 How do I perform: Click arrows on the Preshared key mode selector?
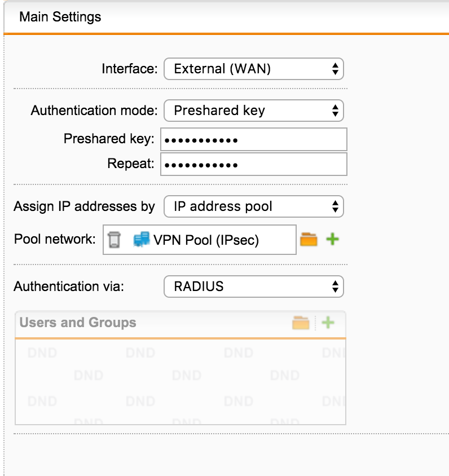[x=335, y=111]
